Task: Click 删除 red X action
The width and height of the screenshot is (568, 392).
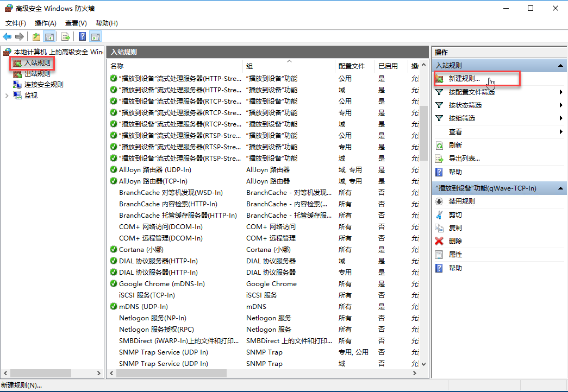Action: [x=455, y=241]
